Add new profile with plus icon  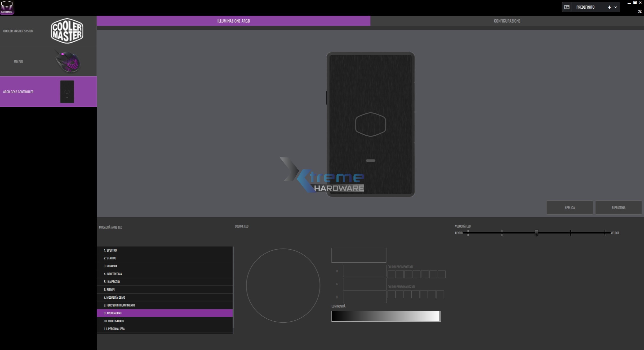tap(609, 7)
